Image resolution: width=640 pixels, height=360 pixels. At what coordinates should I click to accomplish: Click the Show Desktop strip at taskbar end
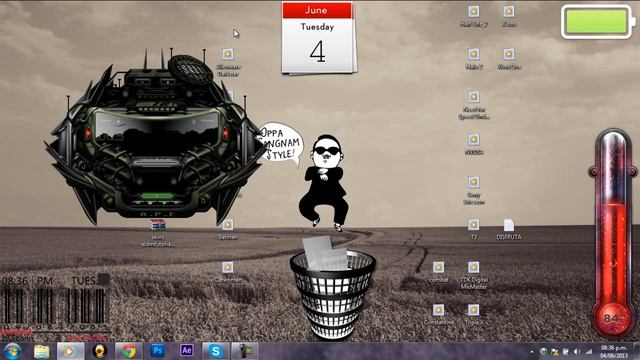636,351
